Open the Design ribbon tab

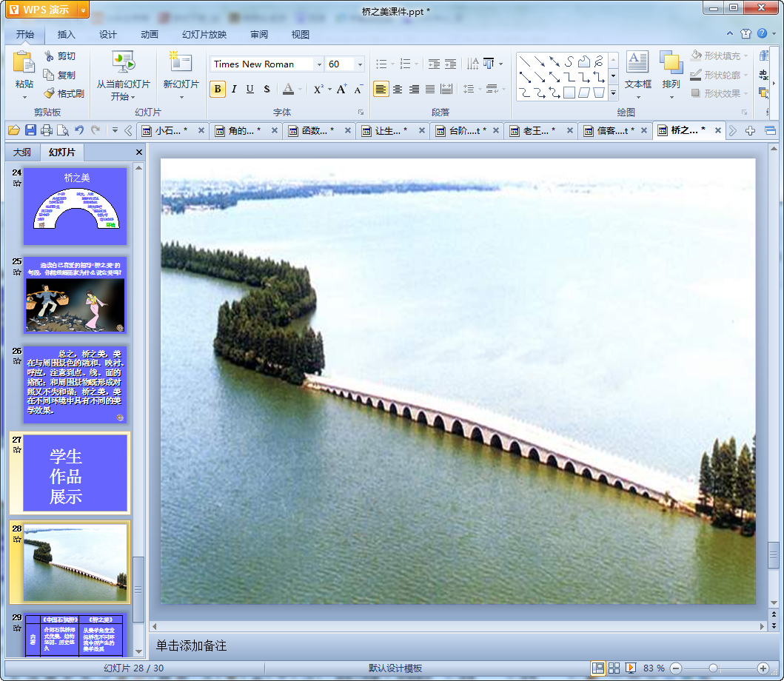(107, 35)
